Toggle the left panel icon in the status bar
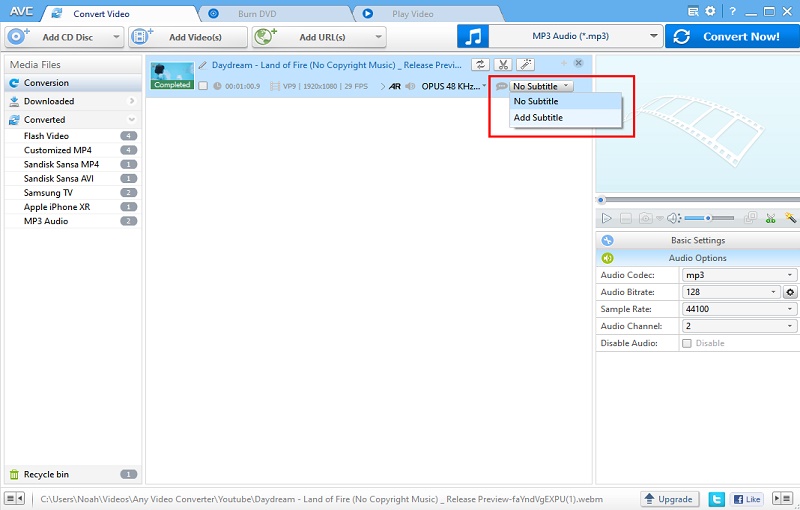The image size is (800, 510). 14,498
